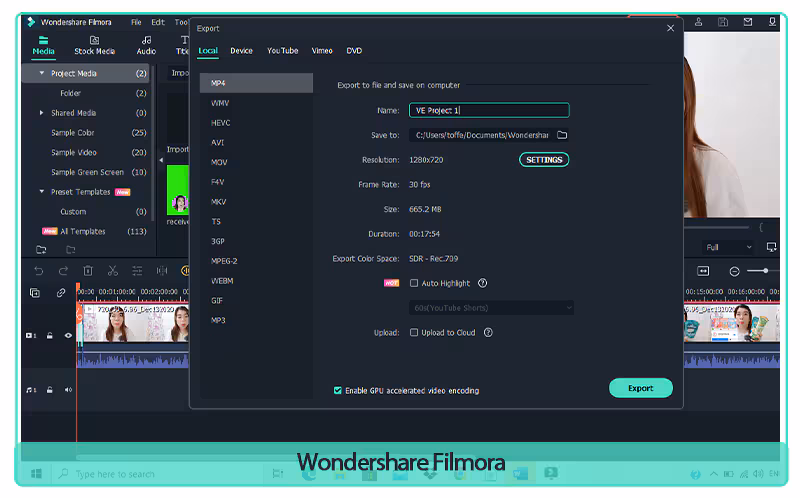This screenshot has width=800, height=498.
Task: Open export SETTINGS button
Action: pyautogui.click(x=544, y=160)
